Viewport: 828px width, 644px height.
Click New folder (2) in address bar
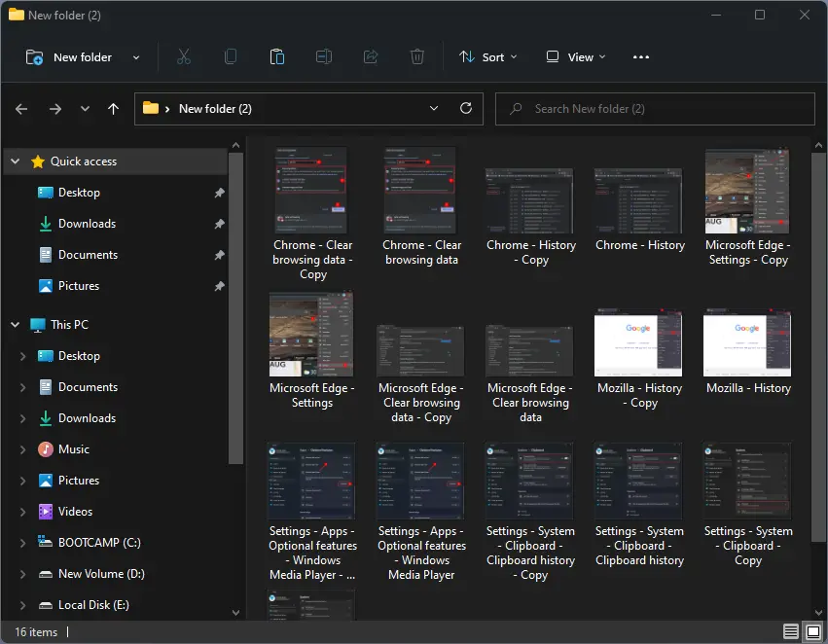pyautogui.click(x=215, y=109)
